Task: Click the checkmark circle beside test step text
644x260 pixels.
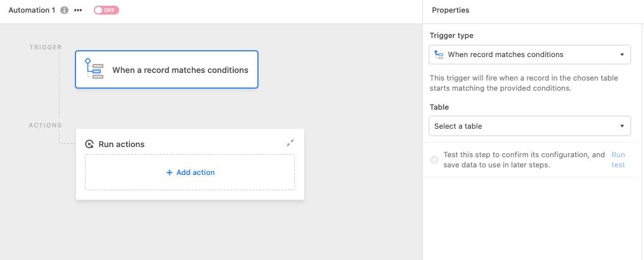Action: [x=434, y=160]
